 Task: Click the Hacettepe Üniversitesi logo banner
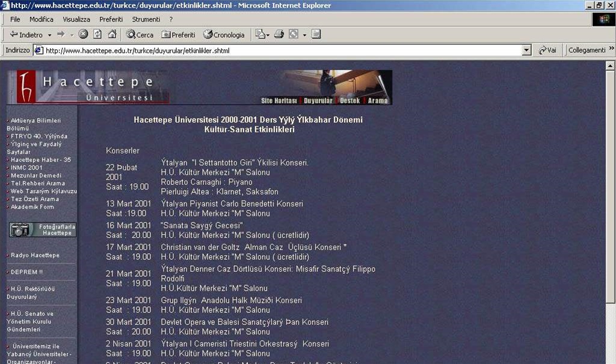(x=88, y=87)
